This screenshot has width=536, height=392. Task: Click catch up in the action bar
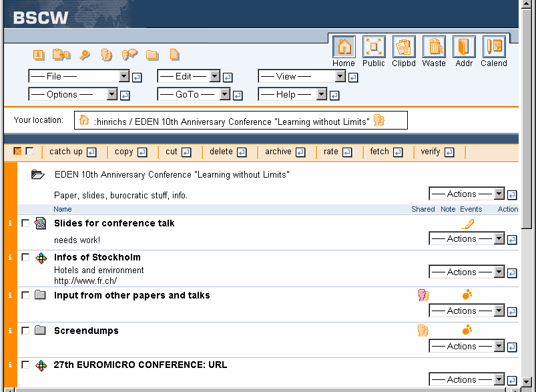[x=66, y=152]
